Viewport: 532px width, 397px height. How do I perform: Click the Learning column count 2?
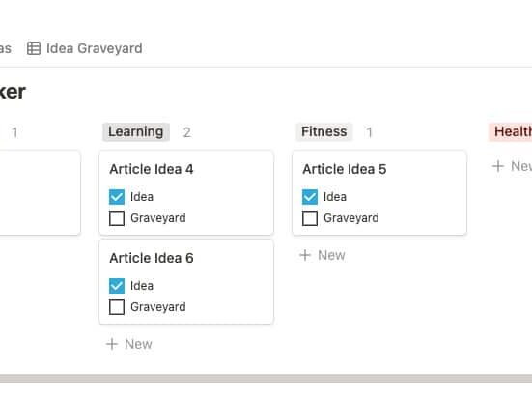[x=187, y=132]
